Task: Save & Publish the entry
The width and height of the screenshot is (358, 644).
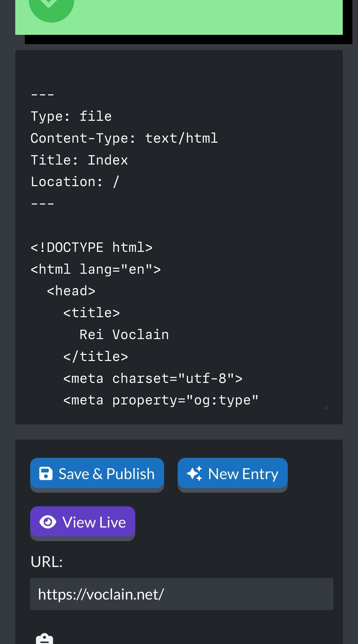Action: point(97,473)
